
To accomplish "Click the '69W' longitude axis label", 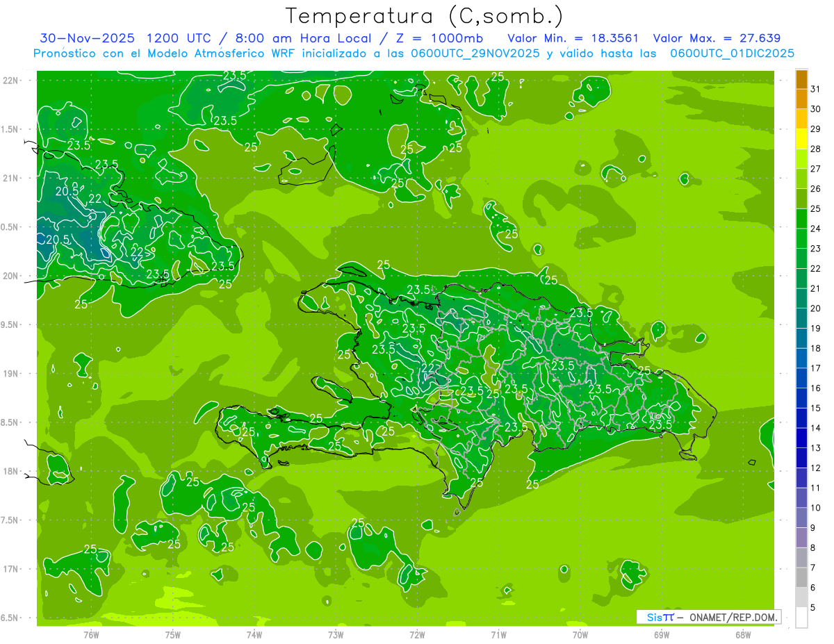I will (662, 634).
